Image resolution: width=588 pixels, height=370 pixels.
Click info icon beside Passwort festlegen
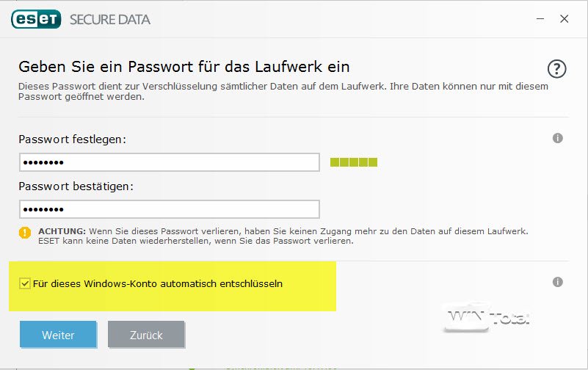tap(557, 138)
